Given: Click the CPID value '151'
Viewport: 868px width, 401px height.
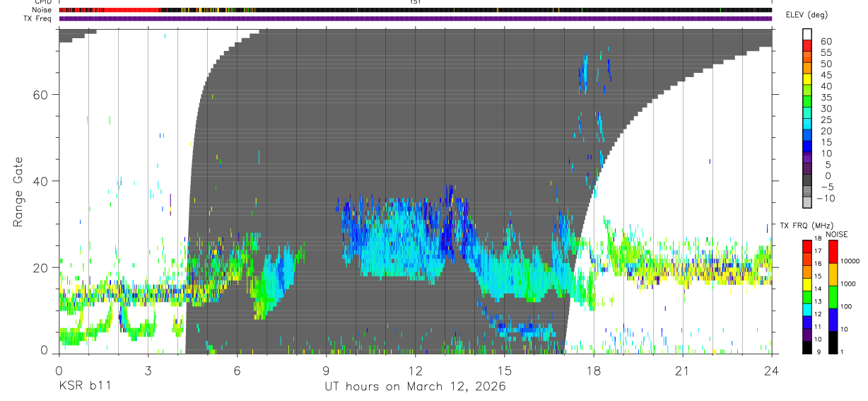Looking at the screenshot, I should 416,2.
